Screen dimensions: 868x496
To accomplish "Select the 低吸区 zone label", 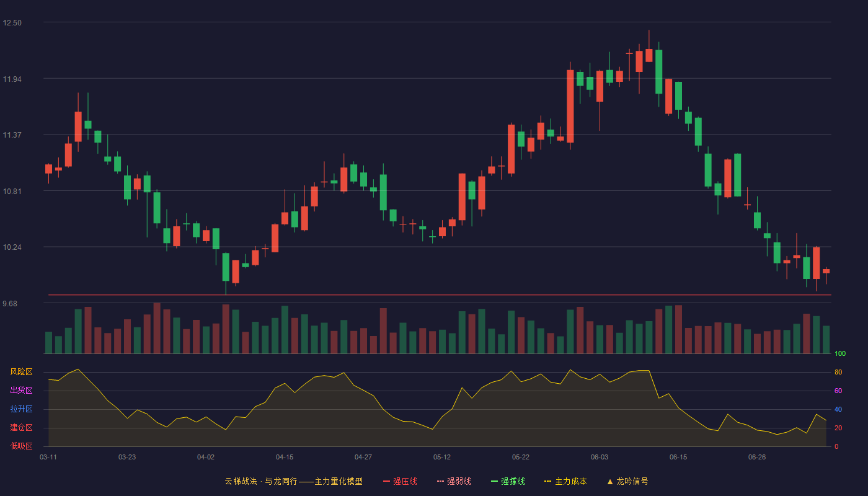I will [x=21, y=446].
